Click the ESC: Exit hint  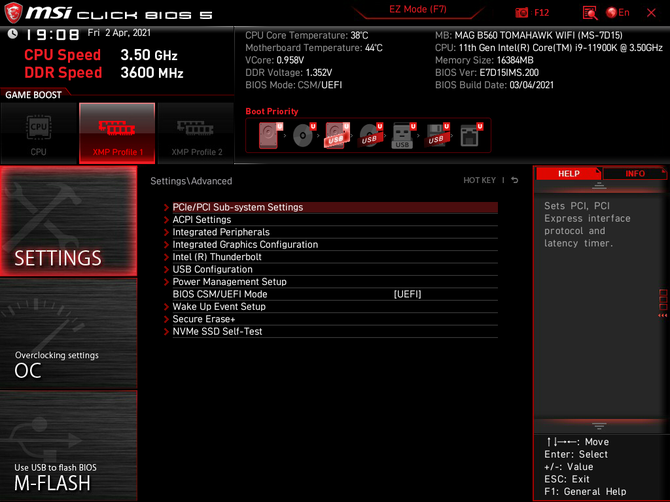point(567,479)
